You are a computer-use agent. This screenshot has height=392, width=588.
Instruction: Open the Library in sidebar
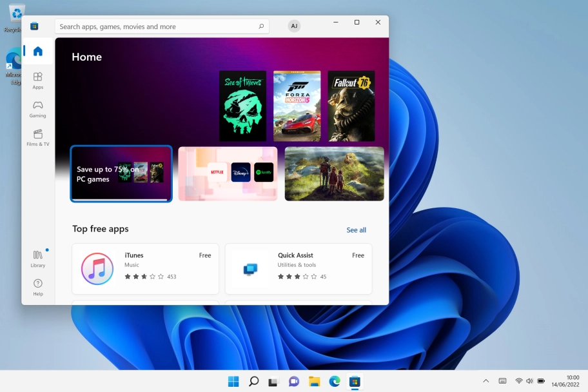(38, 259)
